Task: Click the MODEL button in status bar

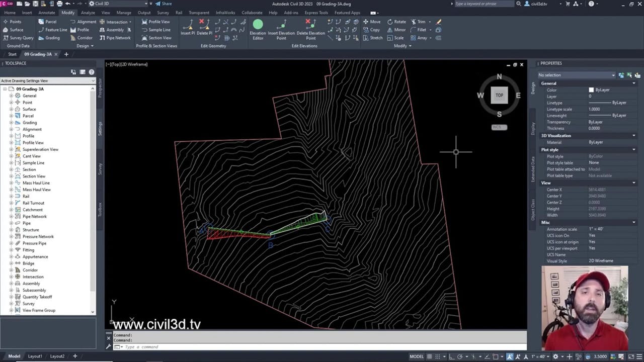Action: (416, 356)
